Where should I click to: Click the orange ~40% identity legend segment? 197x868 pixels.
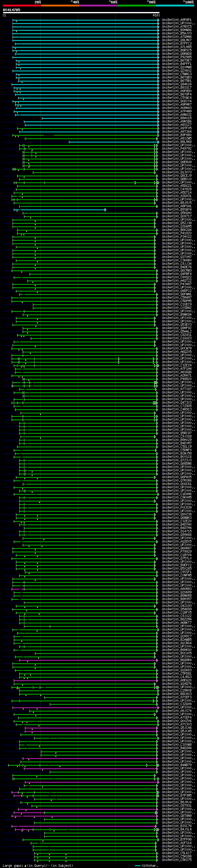pos(60,6)
